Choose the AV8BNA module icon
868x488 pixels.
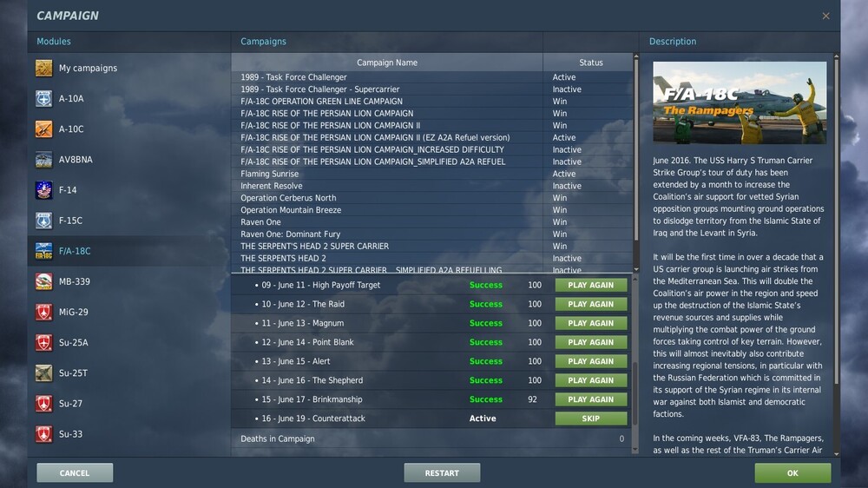tap(43, 160)
